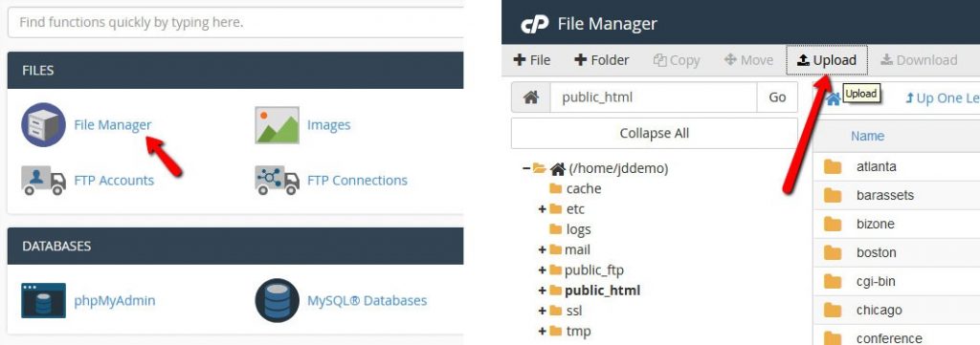The width and height of the screenshot is (980, 345).
Task: Open the MySQL Databases cylinder icon
Action: 277,300
